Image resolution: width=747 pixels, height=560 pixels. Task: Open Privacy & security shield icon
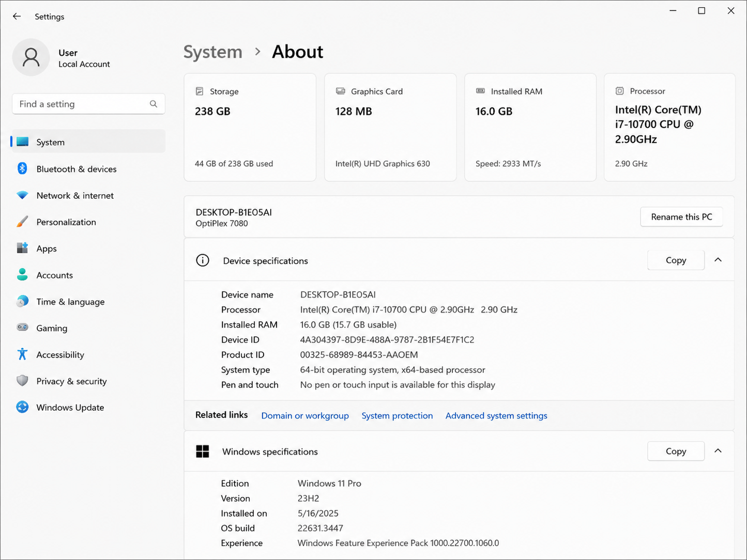[x=22, y=381]
